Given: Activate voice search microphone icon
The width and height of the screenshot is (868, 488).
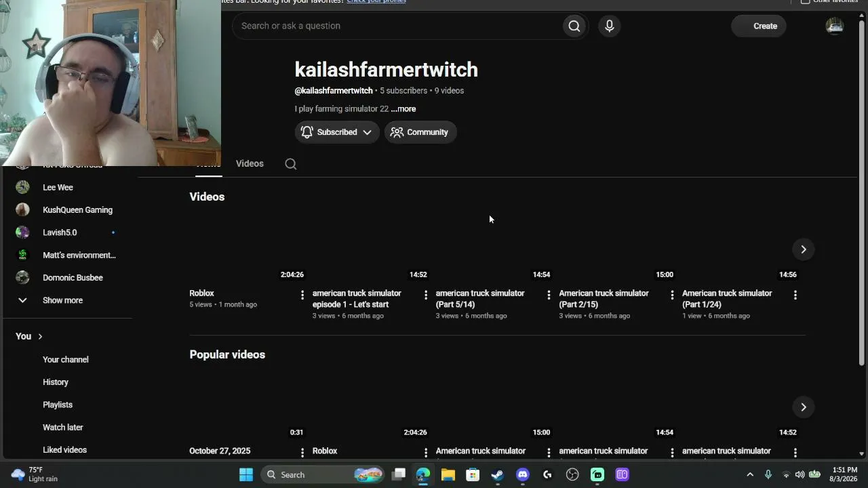Looking at the screenshot, I should pos(609,26).
